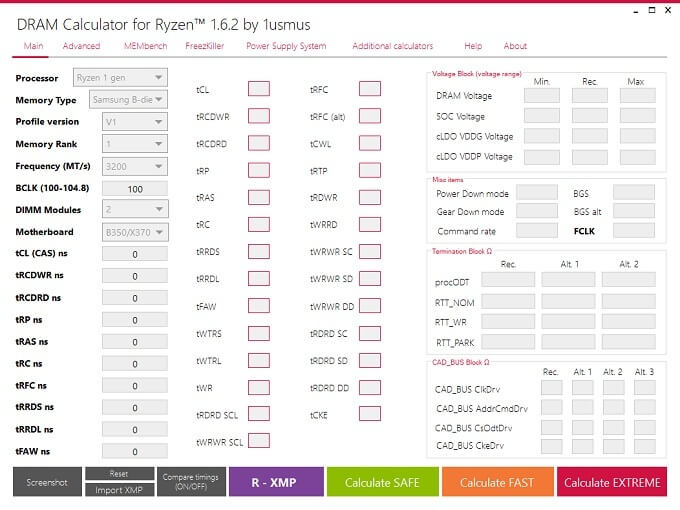Expand the Memory Type dropdown
Viewport: 680px width, 510px height.
click(x=128, y=100)
